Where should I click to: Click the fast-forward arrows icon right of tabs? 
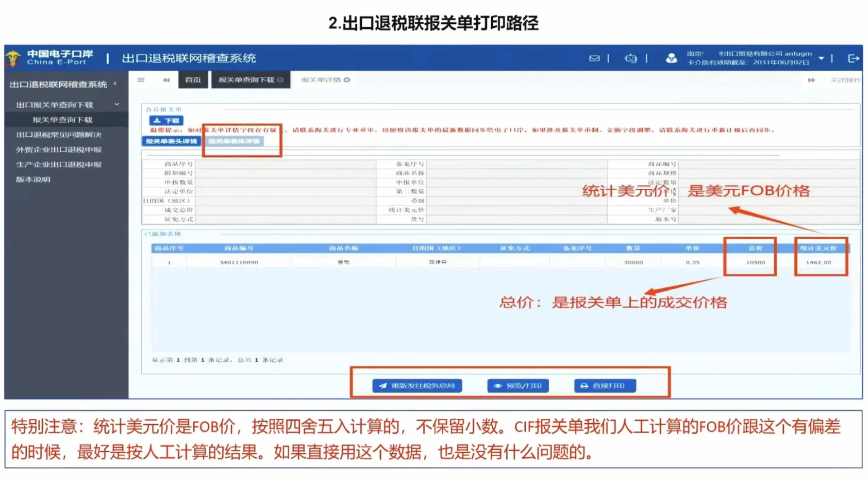click(x=811, y=80)
